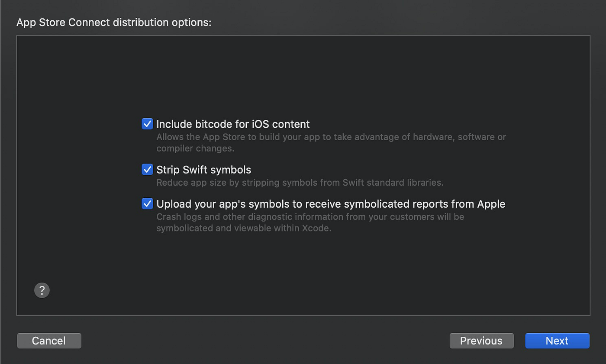
Task: Click the Strip Swift symbols checkbox
Action: [x=147, y=169]
